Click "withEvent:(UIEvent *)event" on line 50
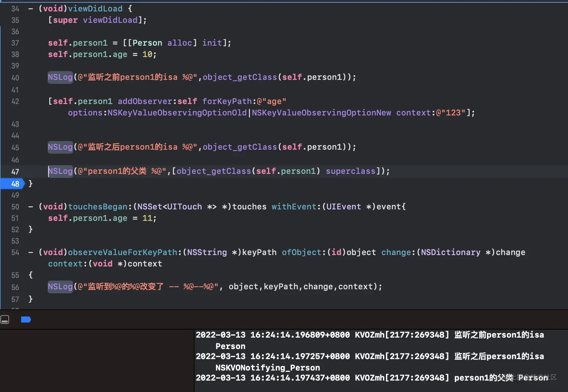The width and height of the screenshot is (568, 392). coord(337,207)
